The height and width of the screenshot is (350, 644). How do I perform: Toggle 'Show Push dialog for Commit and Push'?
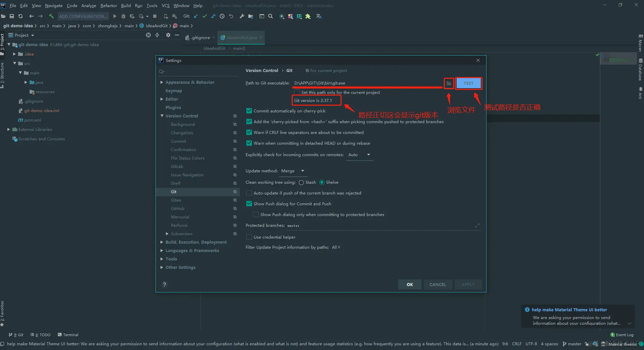pyautogui.click(x=249, y=204)
